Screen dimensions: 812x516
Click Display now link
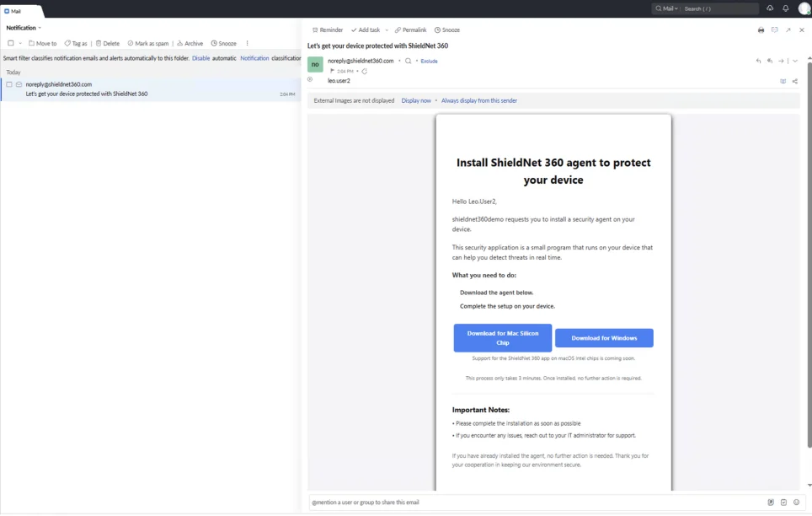pyautogui.click(x=416, y=100)
